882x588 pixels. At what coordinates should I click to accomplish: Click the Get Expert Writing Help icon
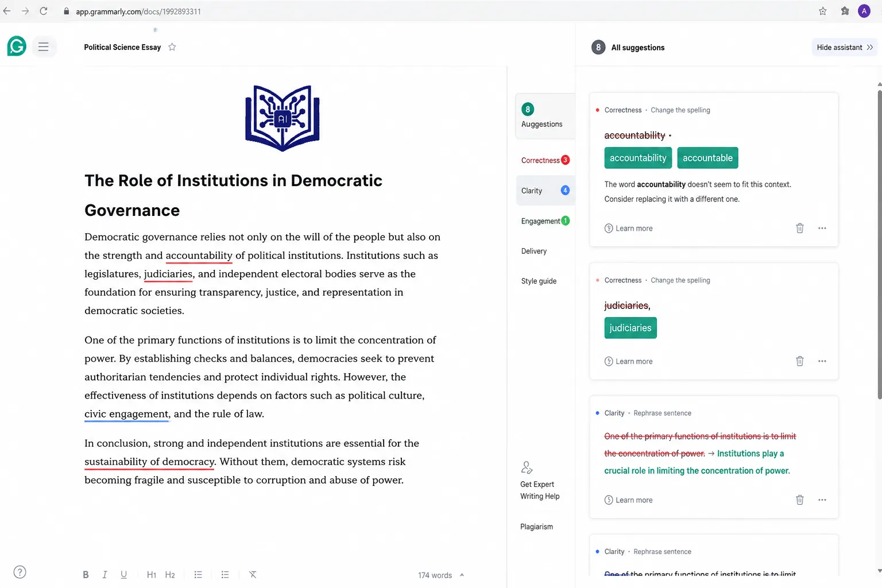click(x=527, y=467)
